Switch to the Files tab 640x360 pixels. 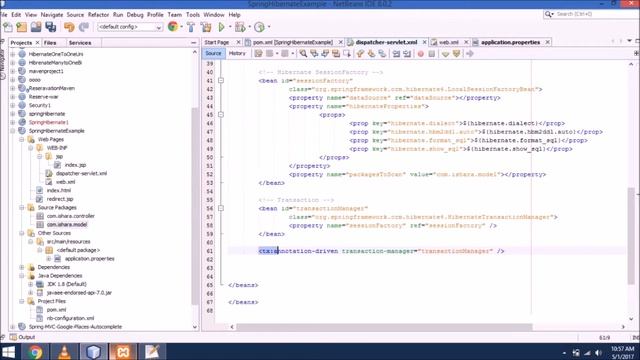click(50, 42)
